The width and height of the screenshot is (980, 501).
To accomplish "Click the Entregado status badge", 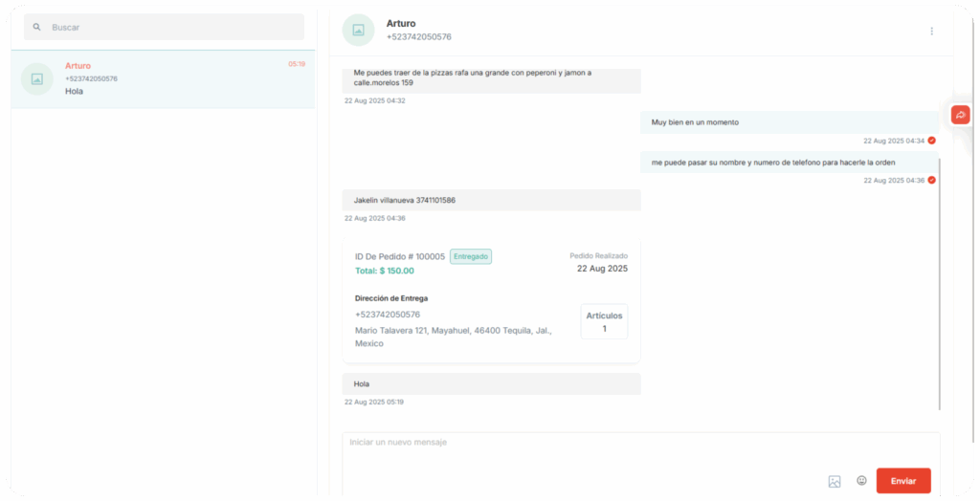I will point(471,256).
